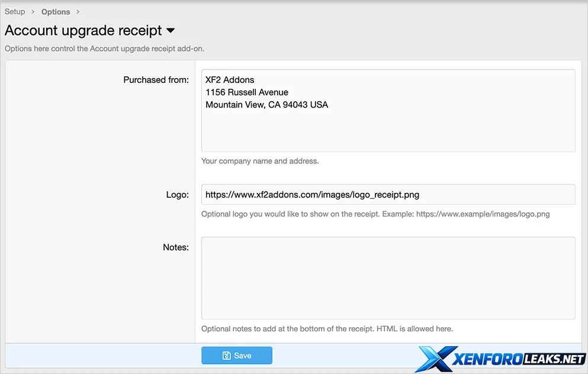
Task: Click into the Logo URL field
Action: click(x=388, y=194)
